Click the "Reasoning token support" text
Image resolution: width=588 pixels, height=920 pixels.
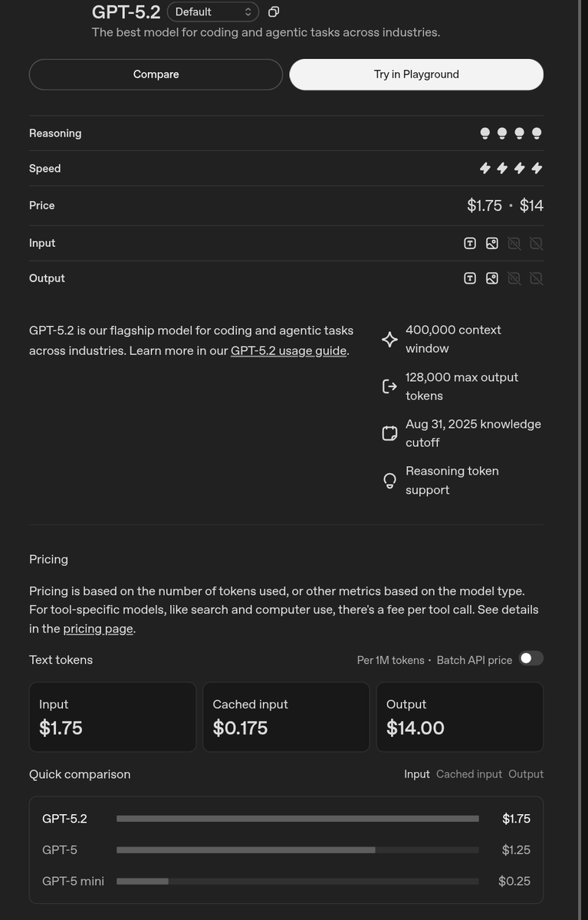pos(452,481)
